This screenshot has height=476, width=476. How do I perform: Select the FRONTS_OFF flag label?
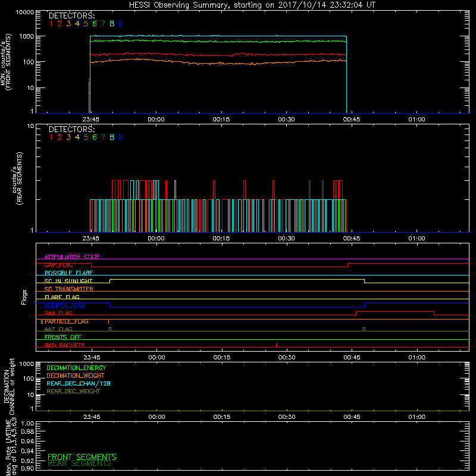pyautogui.click(x=63, y=337)
